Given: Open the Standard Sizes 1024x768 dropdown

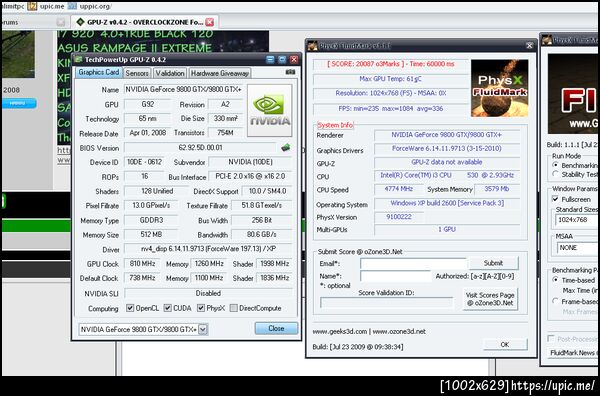Looking at the screenshot, I should 577,220.
